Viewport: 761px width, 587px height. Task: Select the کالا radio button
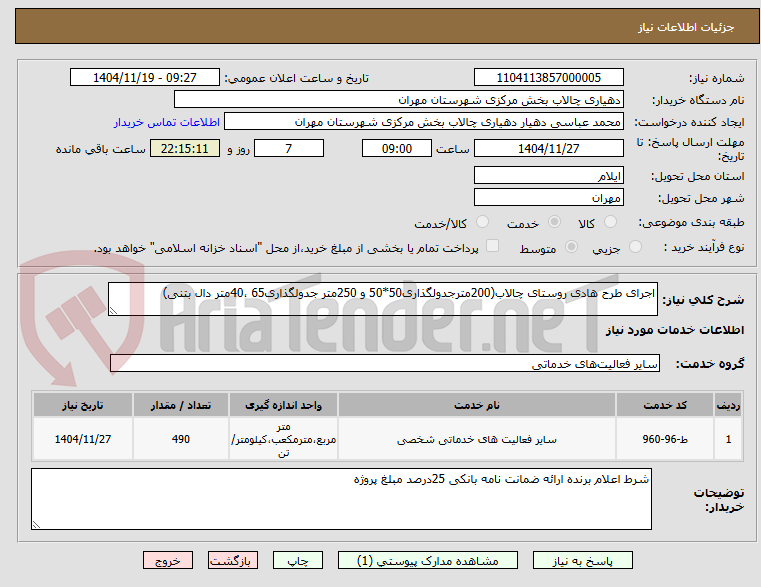(x=610, y=222)
